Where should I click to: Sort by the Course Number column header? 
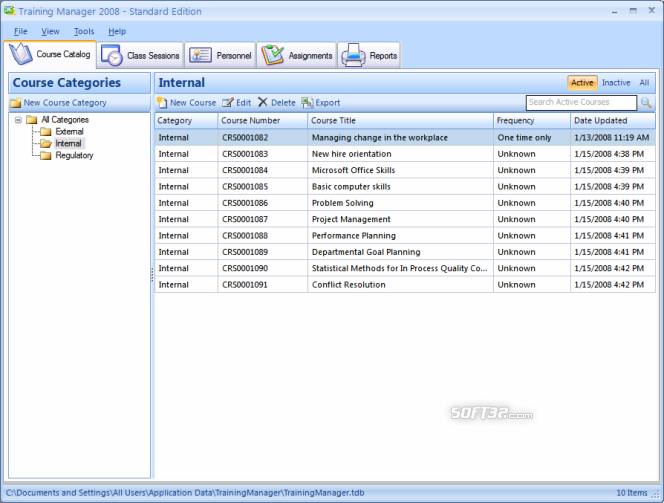[263, 121]
